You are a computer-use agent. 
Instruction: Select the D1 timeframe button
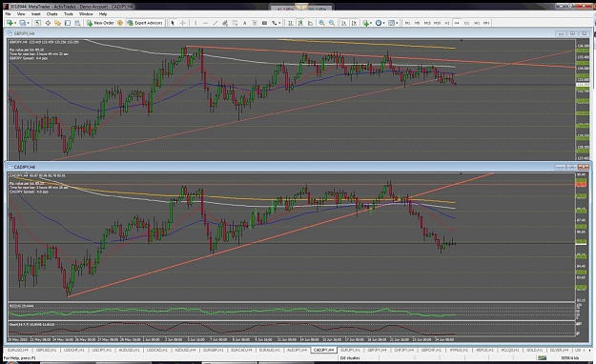pos(466,23)
